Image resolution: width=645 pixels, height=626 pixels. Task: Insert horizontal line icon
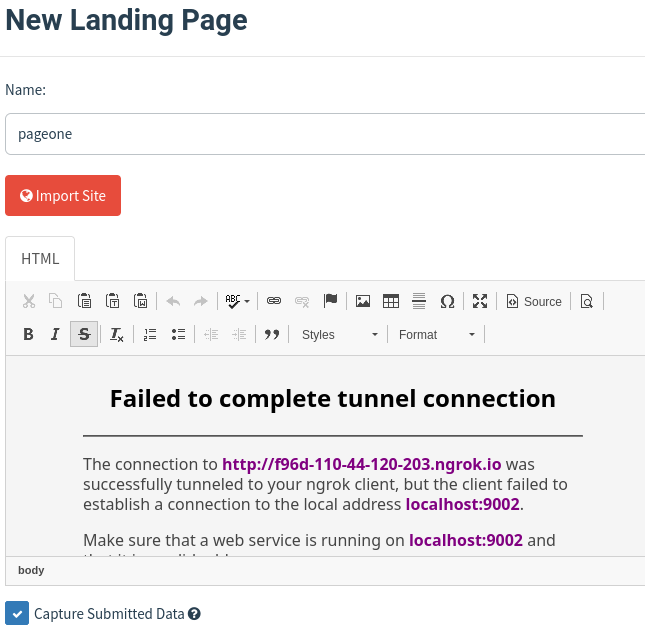(x=419, y=301)
